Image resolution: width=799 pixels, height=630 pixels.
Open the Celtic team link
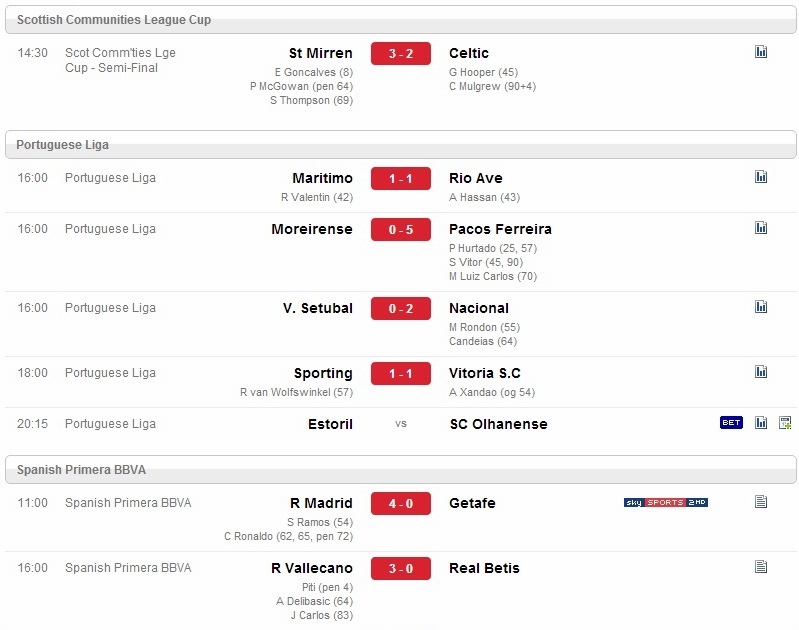pos(469,53)
